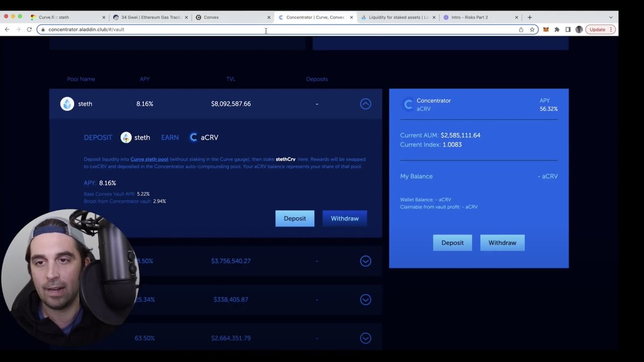Click the address bar URL field
The width and height of the screenshot is (644, 362).
click(201, 29)
